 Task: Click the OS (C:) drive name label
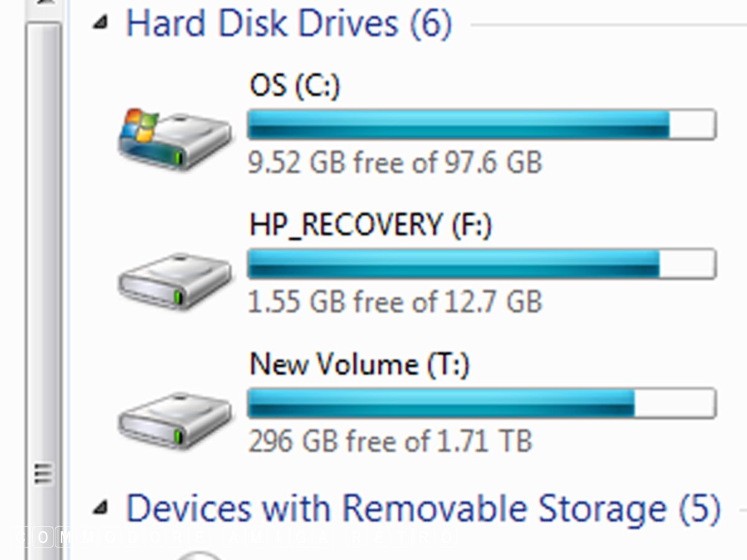pyautogui.click(x=294, y=86)
